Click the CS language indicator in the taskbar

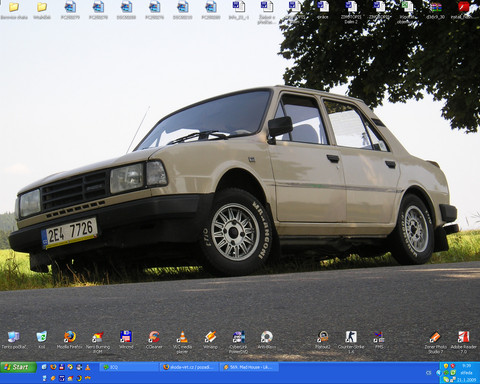coord(428,373)
